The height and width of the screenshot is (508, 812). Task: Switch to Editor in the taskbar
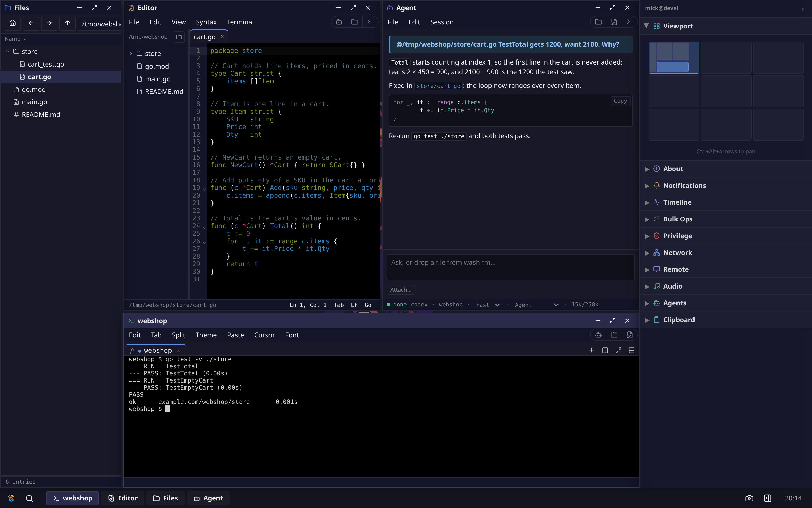(x=123, y=498)
